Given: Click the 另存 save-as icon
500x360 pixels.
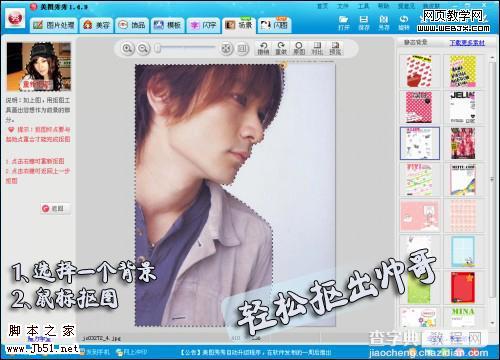Looking at the screenshot, I should (384, 23).
